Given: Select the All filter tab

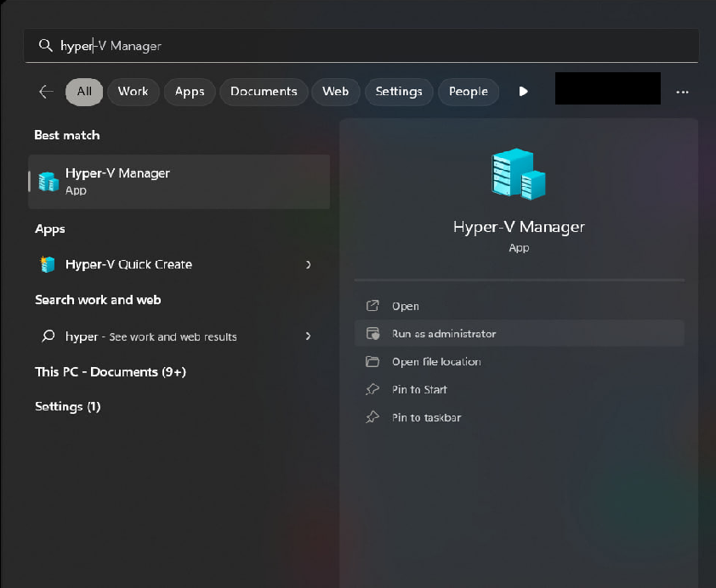Looking at the screenshot, I should (x=84, y=92).
